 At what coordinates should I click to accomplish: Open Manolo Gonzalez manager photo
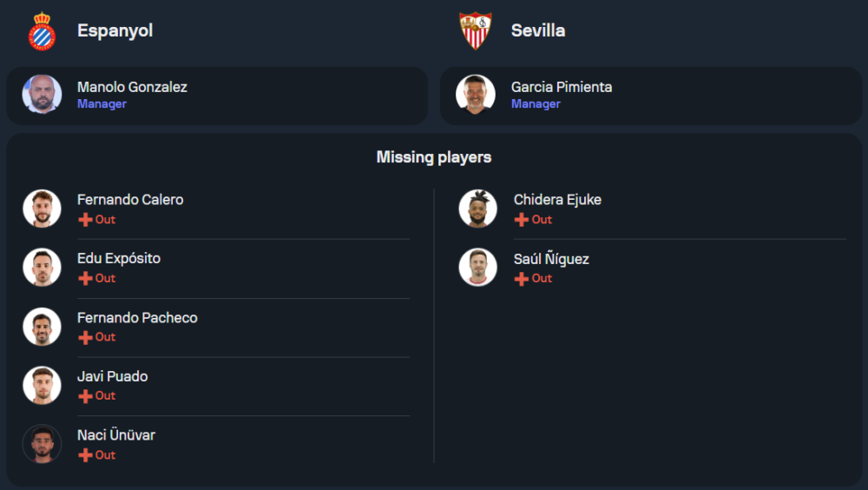tap(42, 95)
